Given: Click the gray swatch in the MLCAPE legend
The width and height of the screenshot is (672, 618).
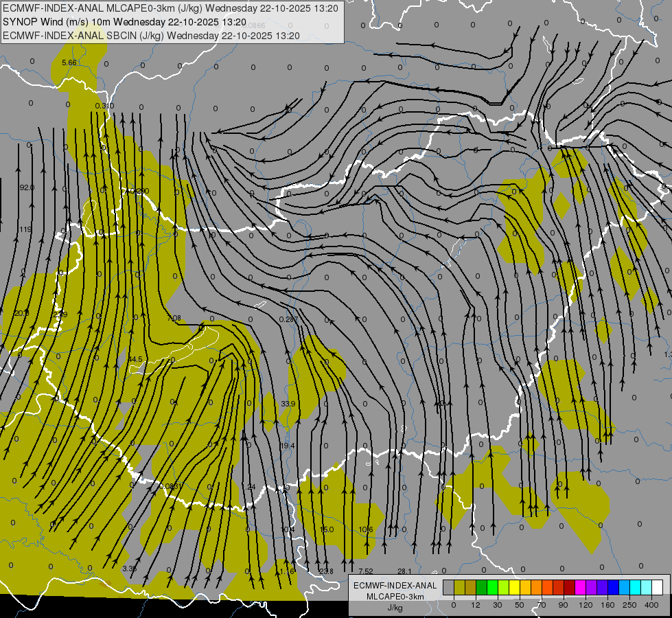Looking at the screenshot, I should tap(449, 588).
